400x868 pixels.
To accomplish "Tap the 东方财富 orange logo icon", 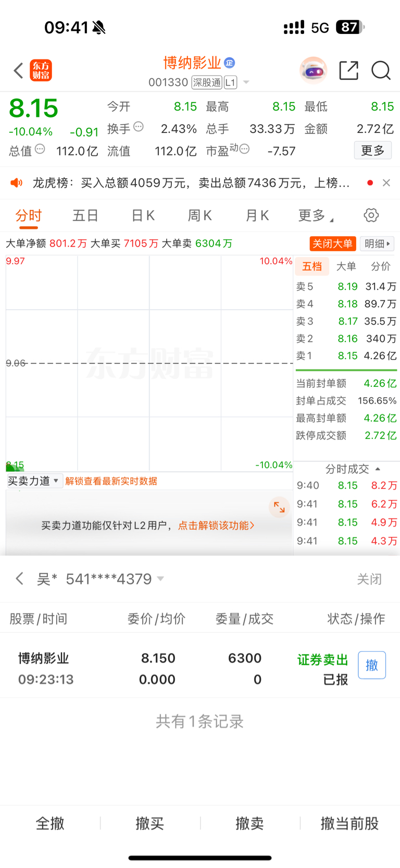I will point(41,70).
